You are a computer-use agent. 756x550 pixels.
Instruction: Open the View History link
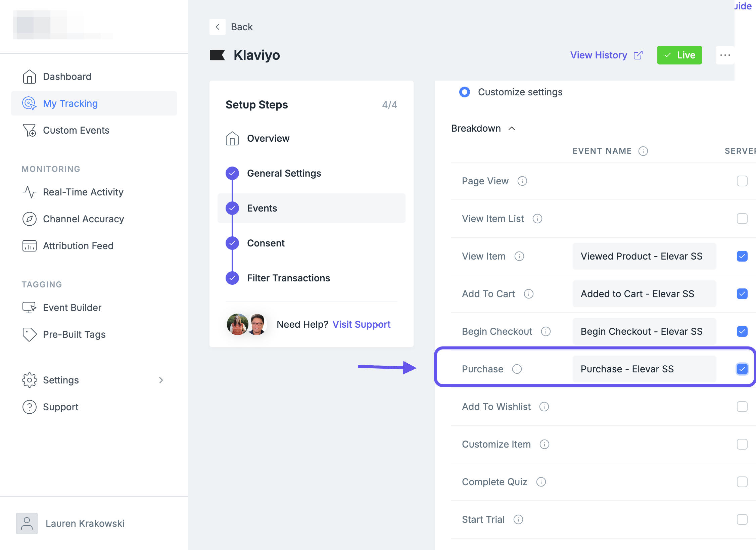click(x=606, y=55)
